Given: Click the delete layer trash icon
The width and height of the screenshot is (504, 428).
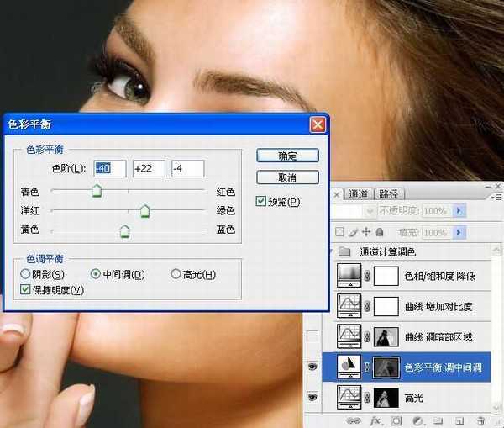Looking at the screenshot, I should coord(480,420).
